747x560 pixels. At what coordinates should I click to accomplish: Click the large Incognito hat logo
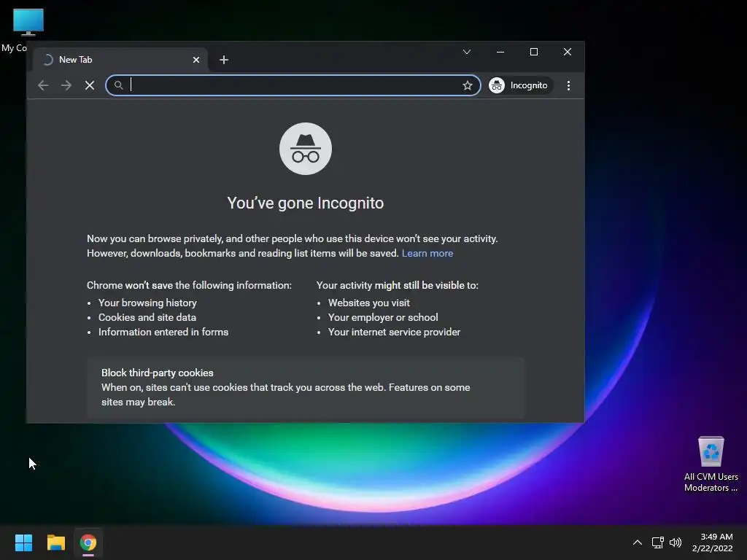tap(306, 149)
